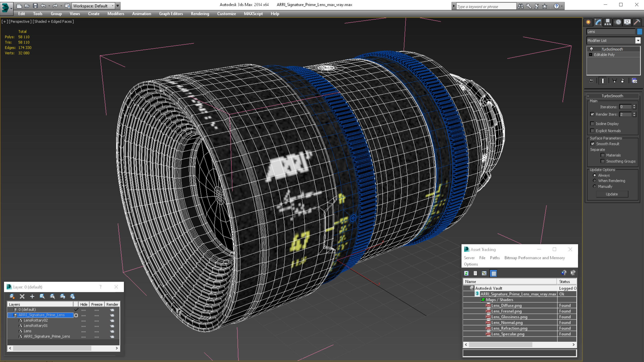Enable Separate by Materials checkbox
Viewport: 644px width, 362px height.
[603, 155]
